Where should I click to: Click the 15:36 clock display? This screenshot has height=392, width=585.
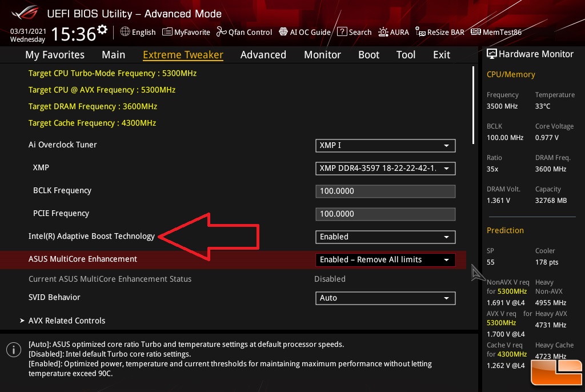[x=74, y=34]
